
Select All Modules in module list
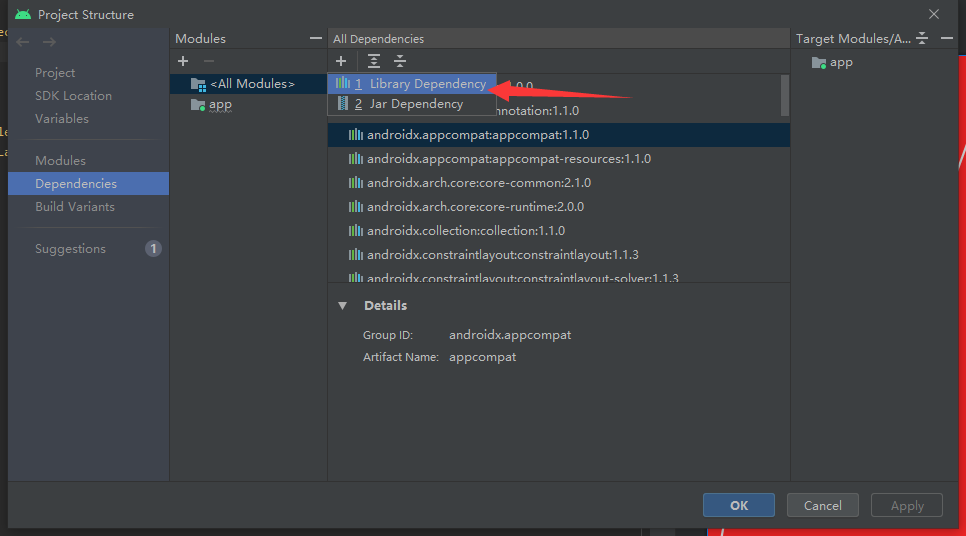248,84
